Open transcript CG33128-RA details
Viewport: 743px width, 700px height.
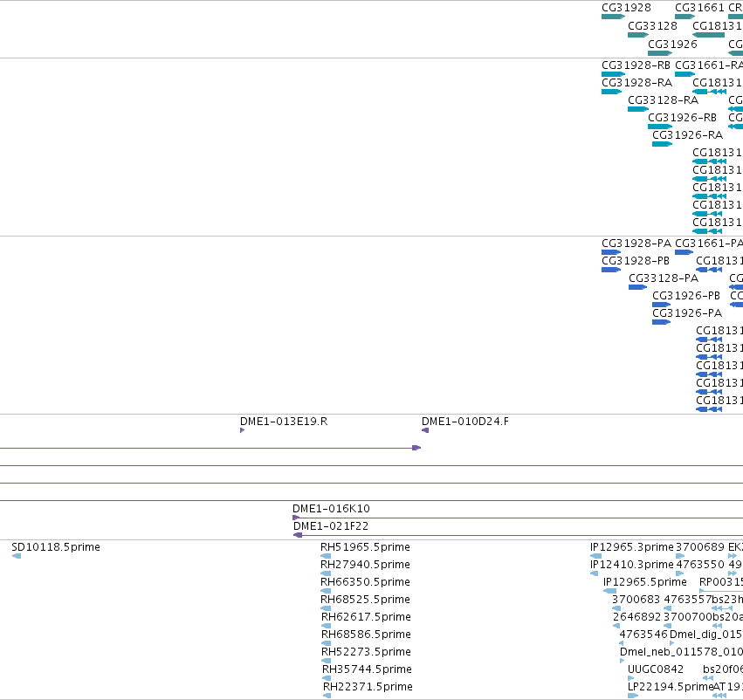638,109
